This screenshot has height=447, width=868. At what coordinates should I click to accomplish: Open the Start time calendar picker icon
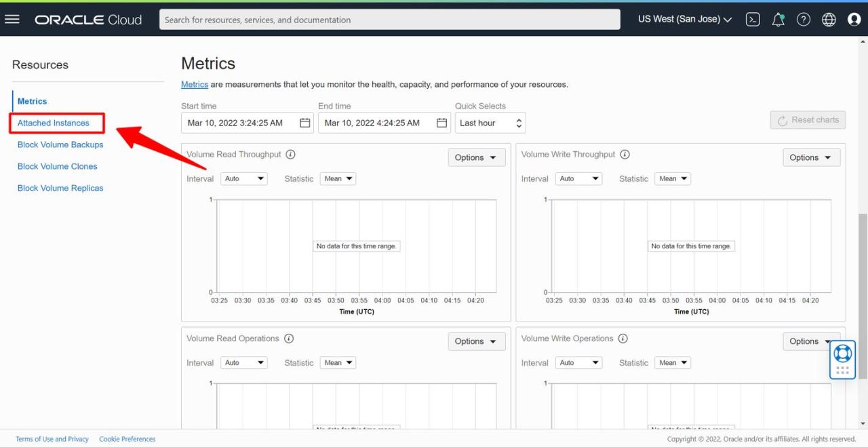coord(305,123)
